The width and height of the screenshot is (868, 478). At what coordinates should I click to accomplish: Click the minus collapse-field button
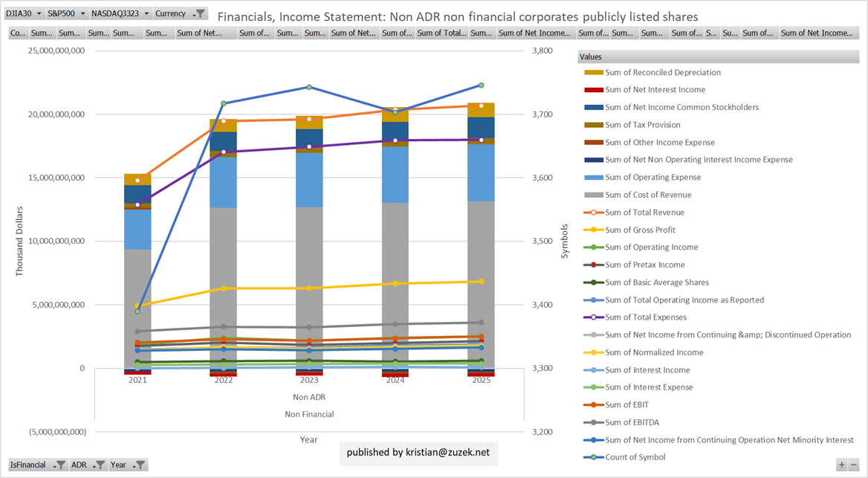click(x=853, y=465)
